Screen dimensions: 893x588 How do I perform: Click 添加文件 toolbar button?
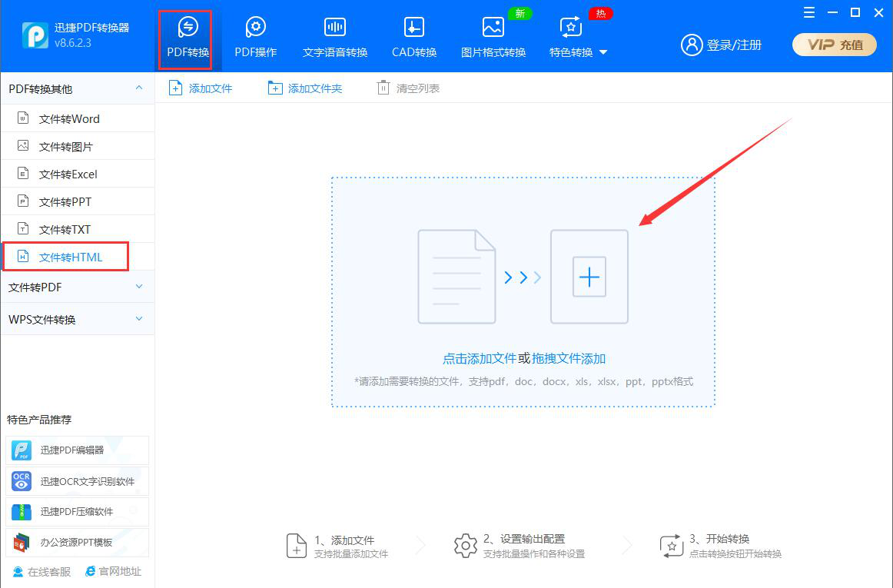click(201, 88)
